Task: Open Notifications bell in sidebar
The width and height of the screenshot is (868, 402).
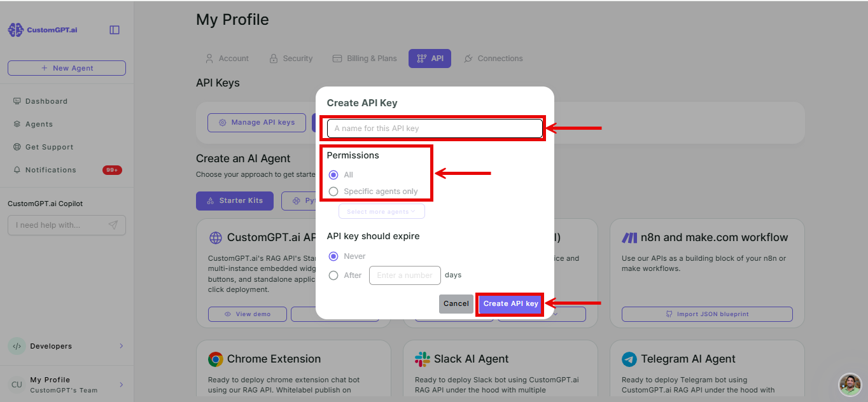Action: [17, 170]
